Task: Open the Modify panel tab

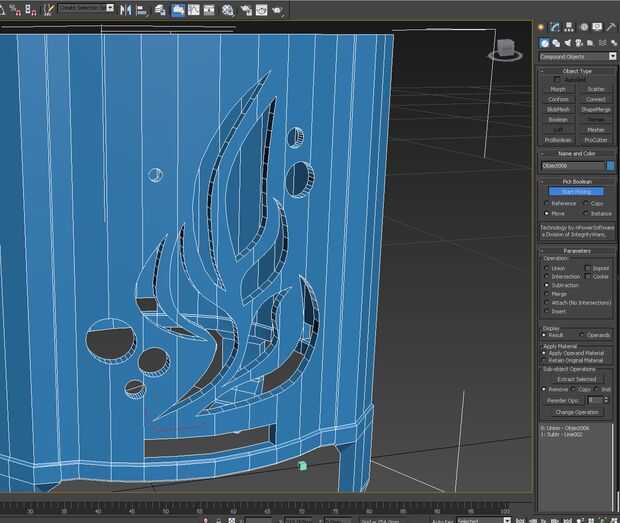Action: 553,27
